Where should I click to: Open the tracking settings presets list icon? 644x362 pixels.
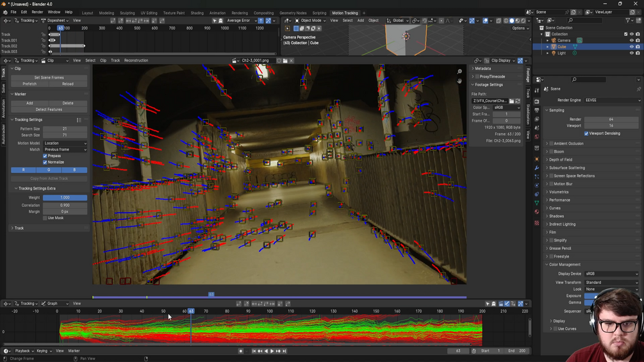(x=79, y=120)
